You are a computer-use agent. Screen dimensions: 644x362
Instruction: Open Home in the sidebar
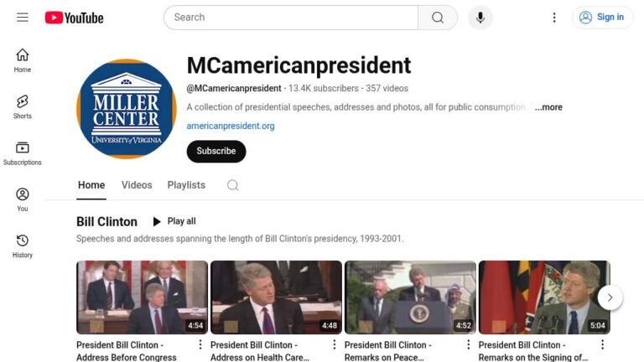(23, 60)
